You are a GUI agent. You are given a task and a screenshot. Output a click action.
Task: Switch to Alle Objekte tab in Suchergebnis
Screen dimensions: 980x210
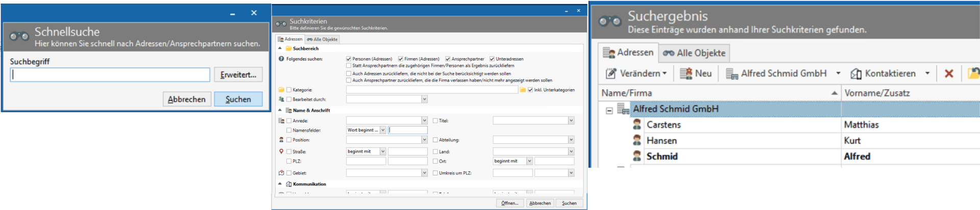(x=694, y=53)
